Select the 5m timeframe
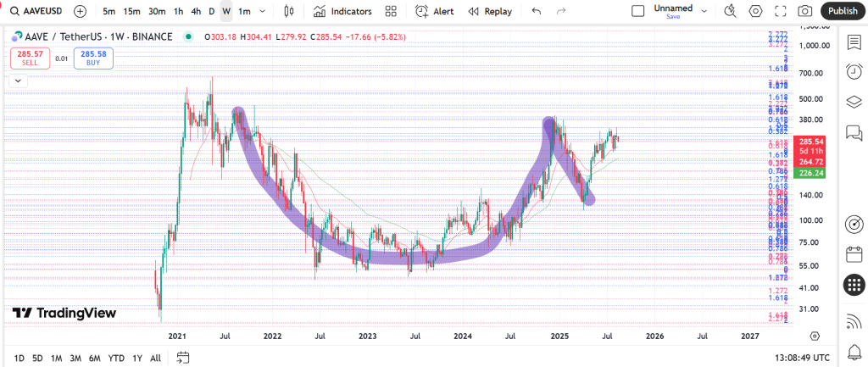This screenshot has width=868, height=367. [109, 11]
